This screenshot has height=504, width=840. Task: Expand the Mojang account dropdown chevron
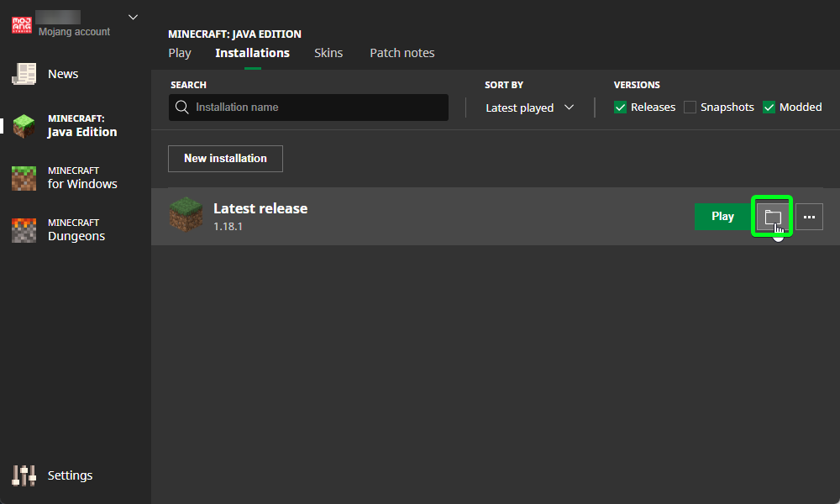133,17
